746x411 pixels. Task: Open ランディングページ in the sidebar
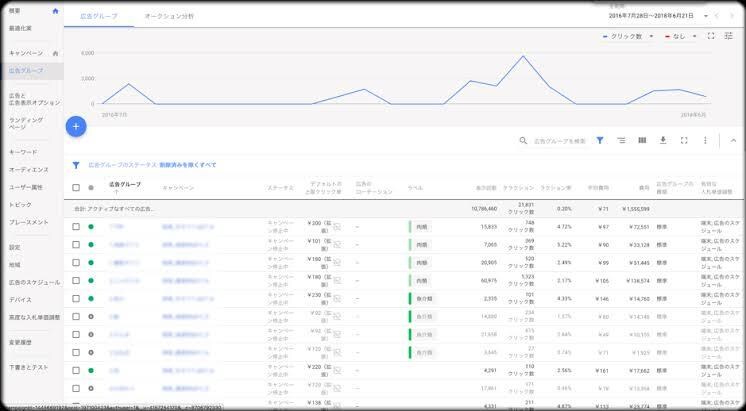coord(26,124)
